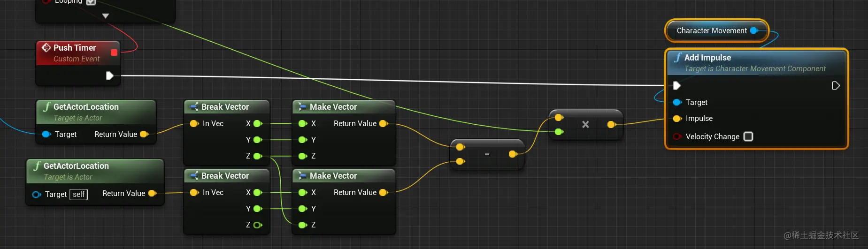This screenshot has width=868, height=249.
Task: Select the Impulse vector input pin
Action: (x=677, y=119)
